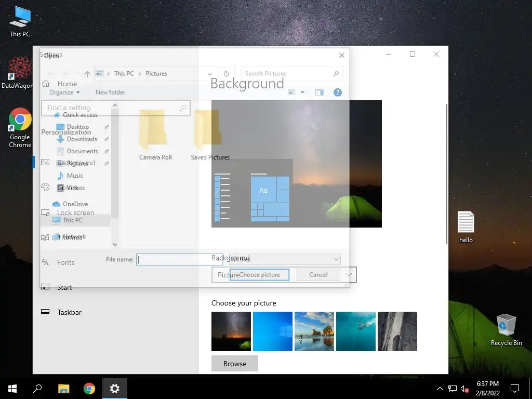532x399 pixels.
Task: Open Start settings page
Action: (57, 287)
